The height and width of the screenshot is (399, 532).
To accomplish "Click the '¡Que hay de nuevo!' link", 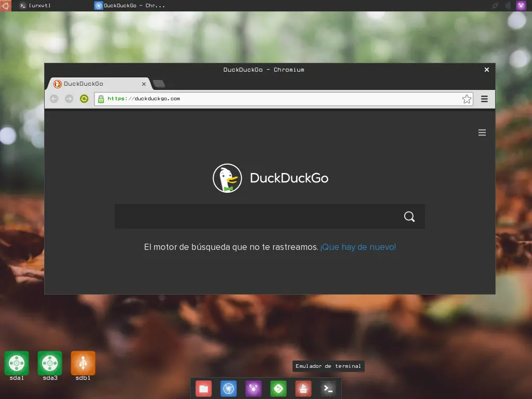I will click(358, 247).
